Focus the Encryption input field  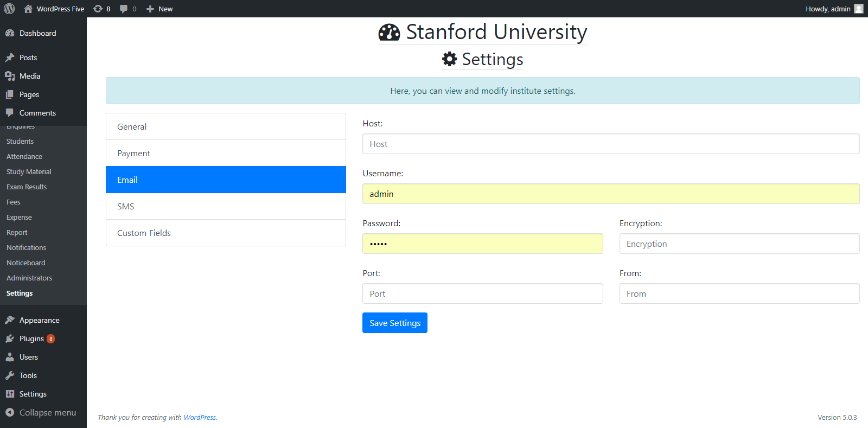point(739,244)
